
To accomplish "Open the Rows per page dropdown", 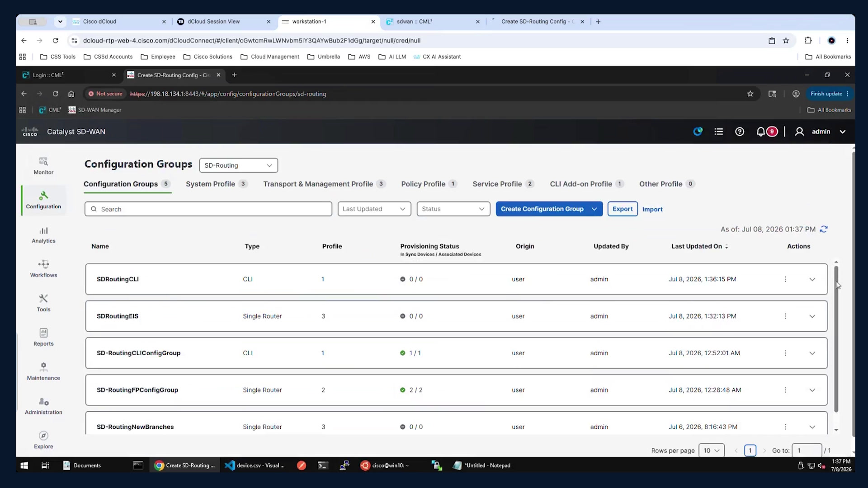I will [x=711, y=450].
